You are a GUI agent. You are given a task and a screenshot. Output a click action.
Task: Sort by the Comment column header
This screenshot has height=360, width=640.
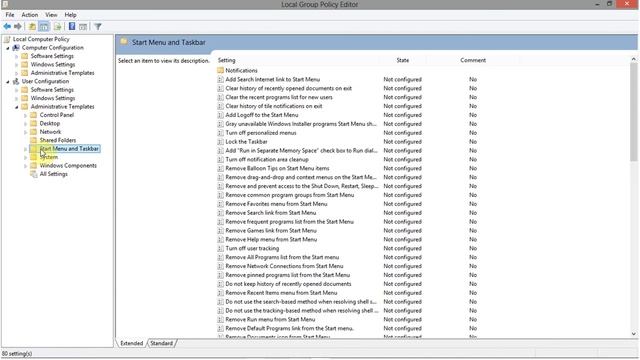coord(473,60)
